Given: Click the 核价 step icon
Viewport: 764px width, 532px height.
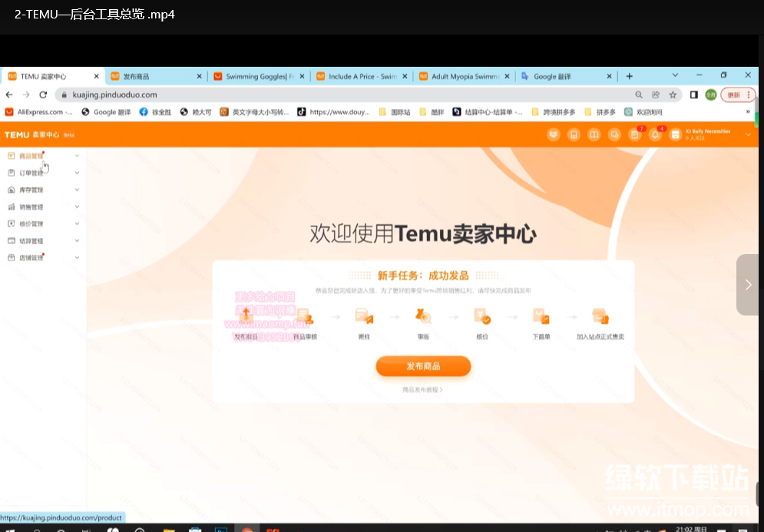Looking at the screenshot, I should coord(481,316).
